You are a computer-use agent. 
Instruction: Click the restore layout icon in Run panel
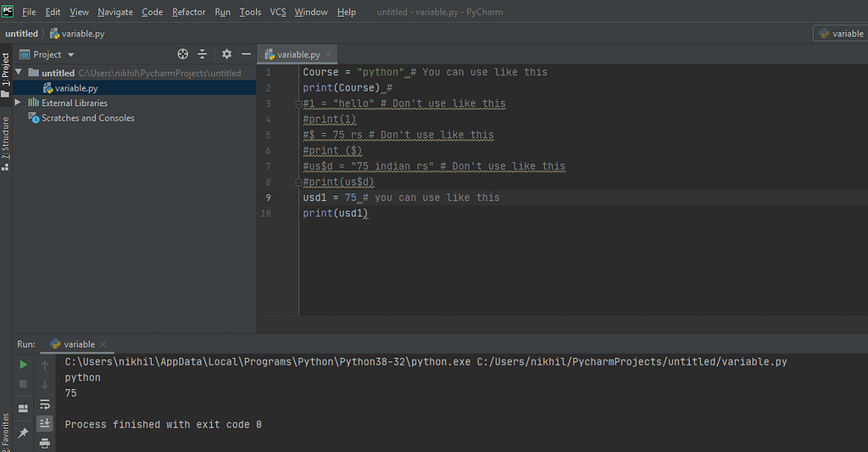tap(23, 408)
